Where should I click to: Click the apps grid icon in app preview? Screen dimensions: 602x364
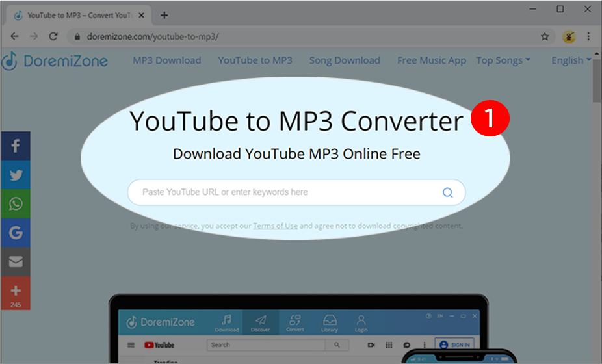click(389, 344)
